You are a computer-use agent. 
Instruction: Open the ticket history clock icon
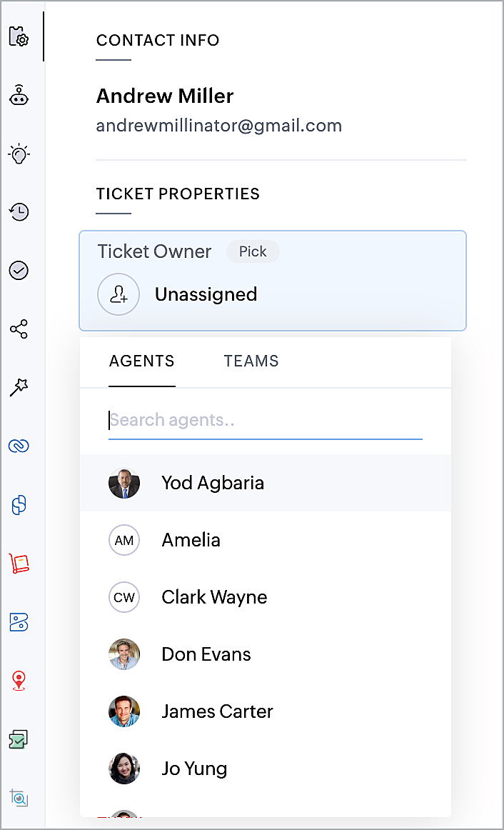point(19,211)
